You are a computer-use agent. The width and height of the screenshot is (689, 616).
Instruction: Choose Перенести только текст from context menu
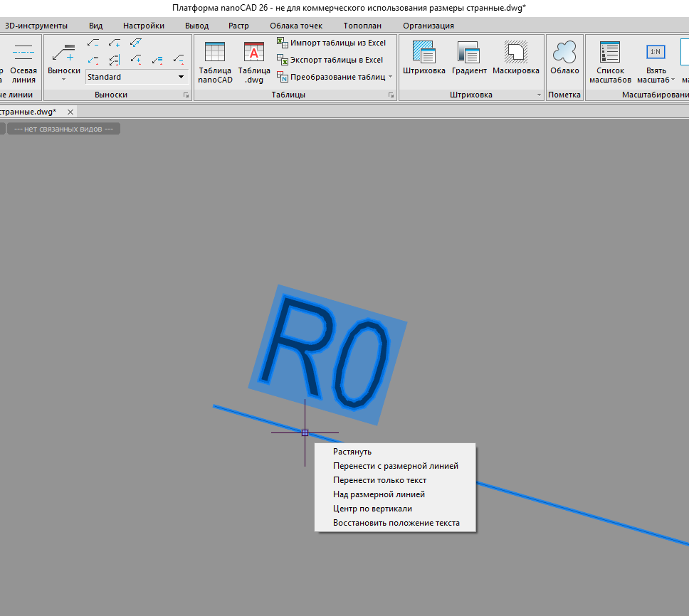click(379, 480)
